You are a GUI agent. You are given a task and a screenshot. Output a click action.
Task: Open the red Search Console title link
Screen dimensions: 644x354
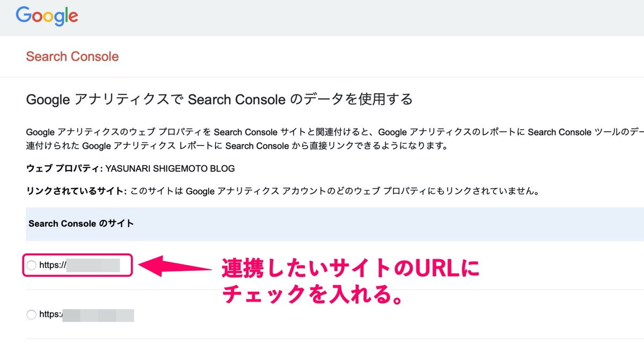click(72, 57)
